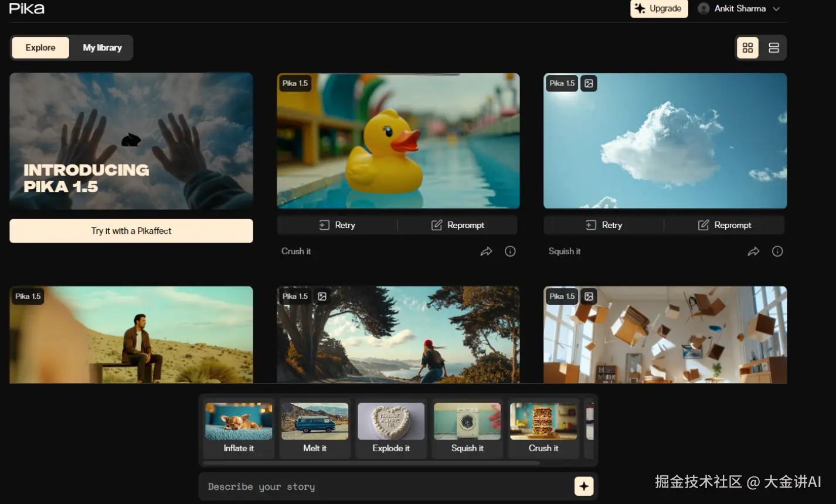Click the Reprompt pencil icon under the cloud video
Viewport: 836px width, 504px height.
click(x=704, y=225)
